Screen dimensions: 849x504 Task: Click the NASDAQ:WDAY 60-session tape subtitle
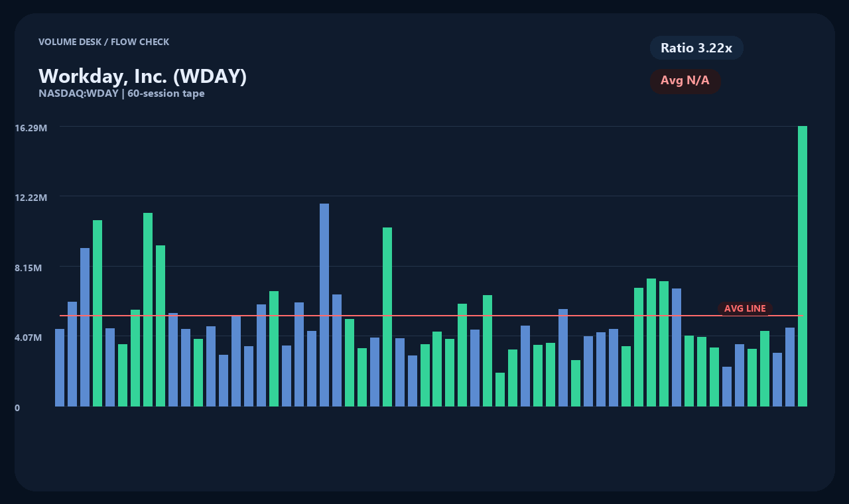point(121,94)
